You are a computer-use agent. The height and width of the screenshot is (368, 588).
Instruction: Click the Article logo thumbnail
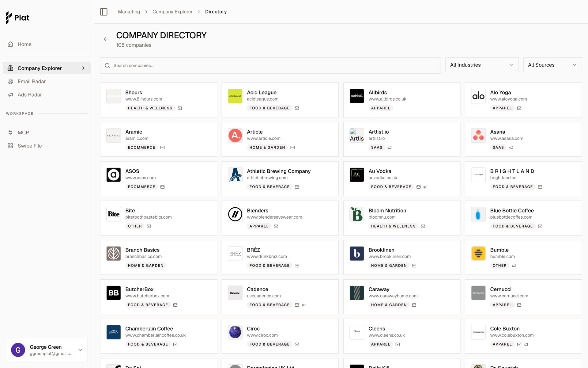pyautogui.click(x=235, y=135)
